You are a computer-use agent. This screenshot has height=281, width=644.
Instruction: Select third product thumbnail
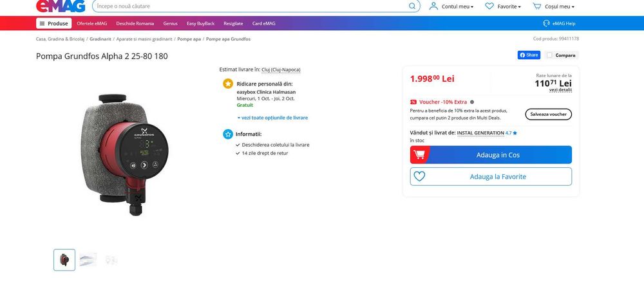point(111,260)
